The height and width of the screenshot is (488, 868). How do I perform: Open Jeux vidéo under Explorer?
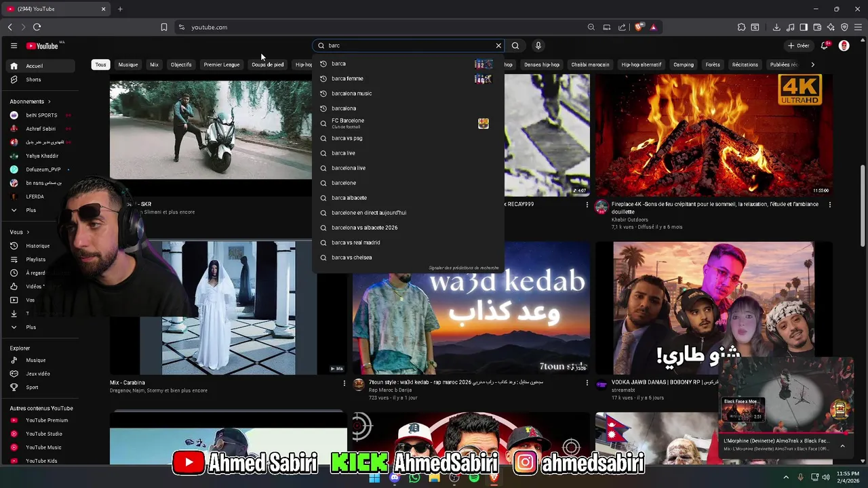[x=40, y=374]
